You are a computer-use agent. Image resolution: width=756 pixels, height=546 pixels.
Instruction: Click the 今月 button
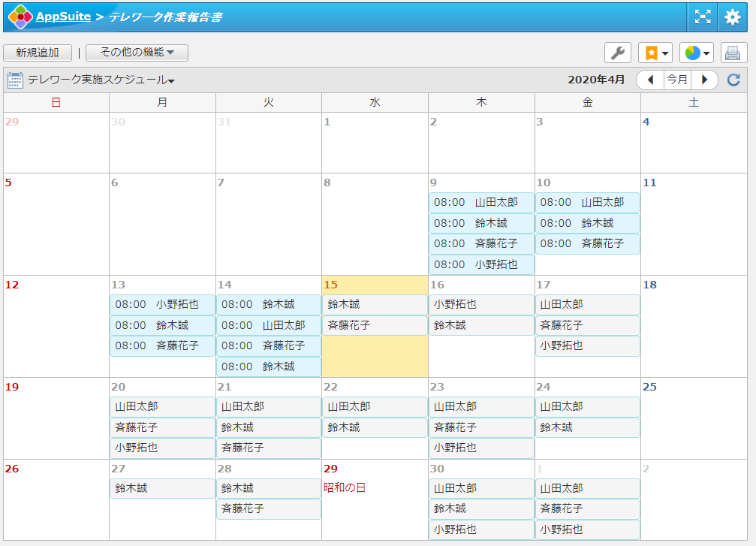click(677, 80)
